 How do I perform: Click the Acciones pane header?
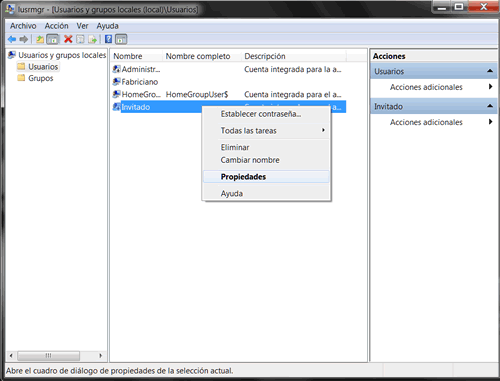point(434,56)
